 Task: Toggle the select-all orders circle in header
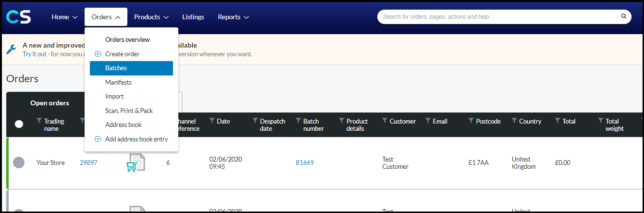pyautogui.click(x=19, y=124)
